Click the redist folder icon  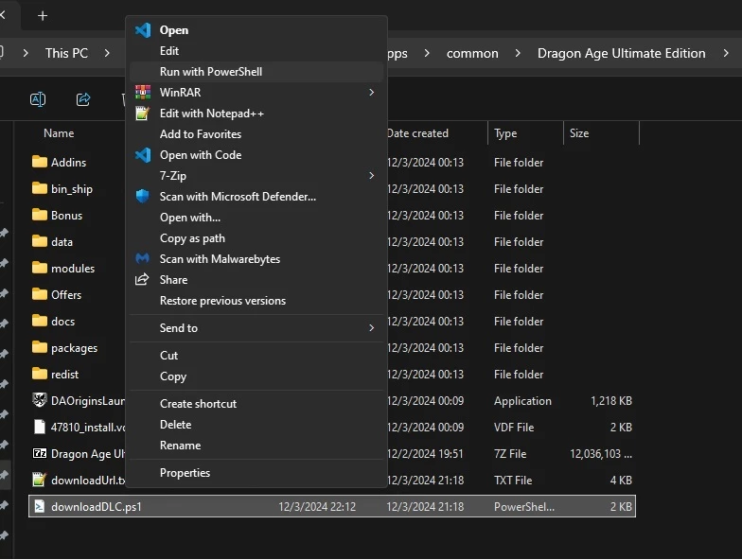(40, 374)
